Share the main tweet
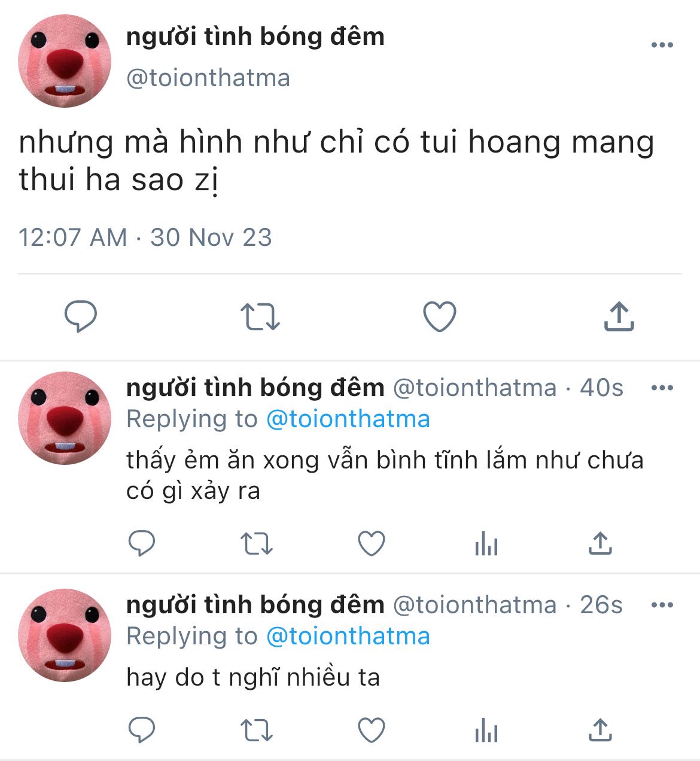This screenshot has height=761, width=700. [619, 316]
